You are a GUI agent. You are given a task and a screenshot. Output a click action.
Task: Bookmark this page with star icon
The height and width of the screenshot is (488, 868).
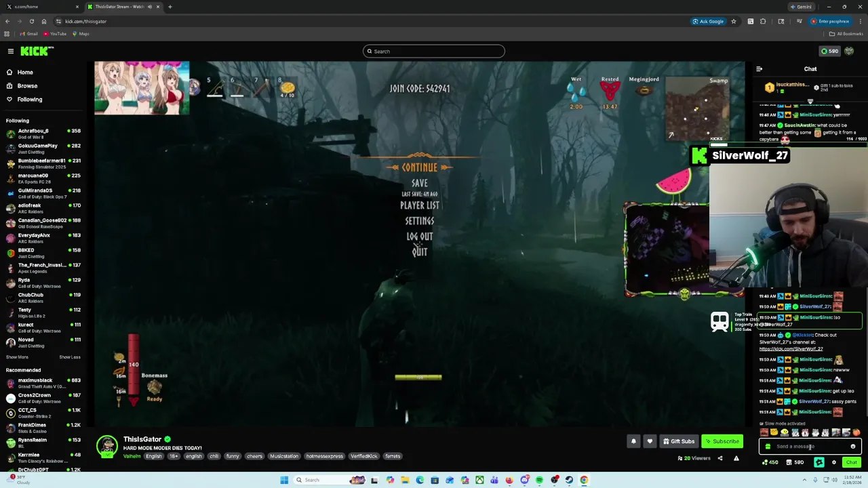[x=733, y=21]
